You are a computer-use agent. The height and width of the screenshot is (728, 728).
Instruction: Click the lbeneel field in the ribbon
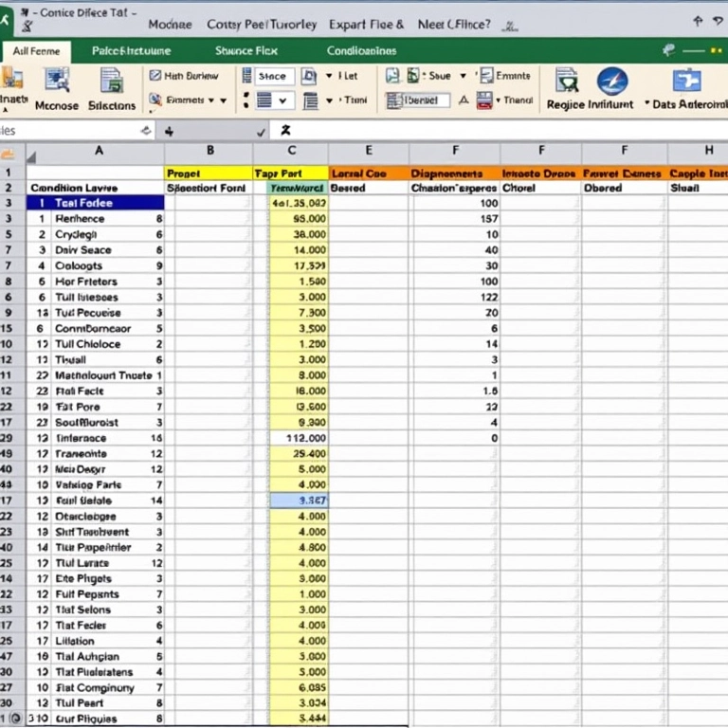coord(417,100)
